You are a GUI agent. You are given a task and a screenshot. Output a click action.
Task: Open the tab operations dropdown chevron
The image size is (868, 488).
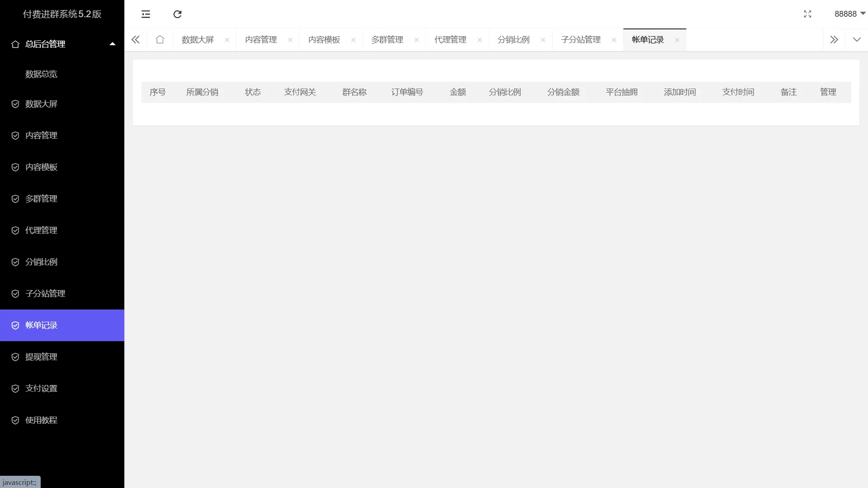(x=857, y=39)
